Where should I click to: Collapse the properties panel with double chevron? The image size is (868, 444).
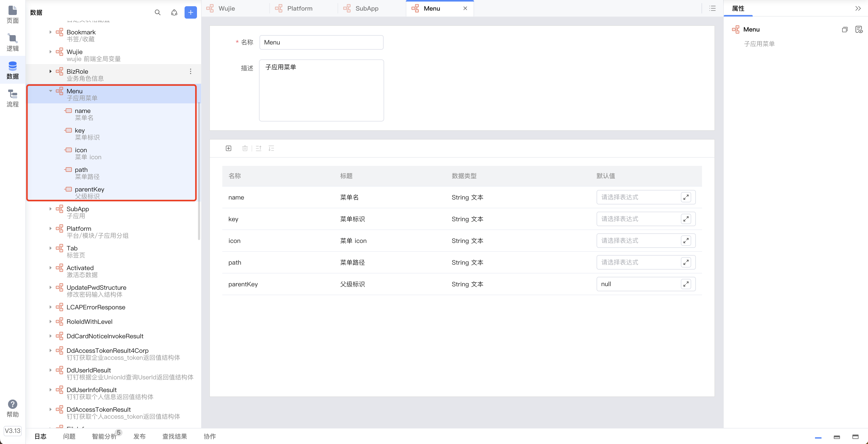[x=858, y=9]
